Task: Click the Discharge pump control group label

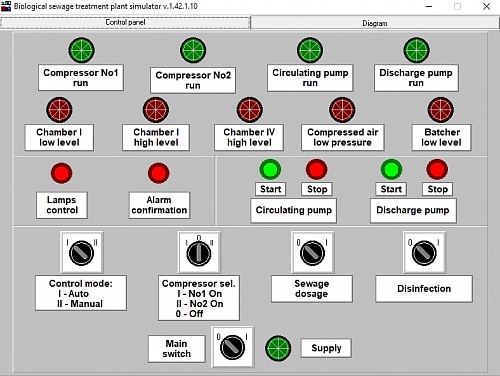Action: pyautogui.click(x=413, y=210)
